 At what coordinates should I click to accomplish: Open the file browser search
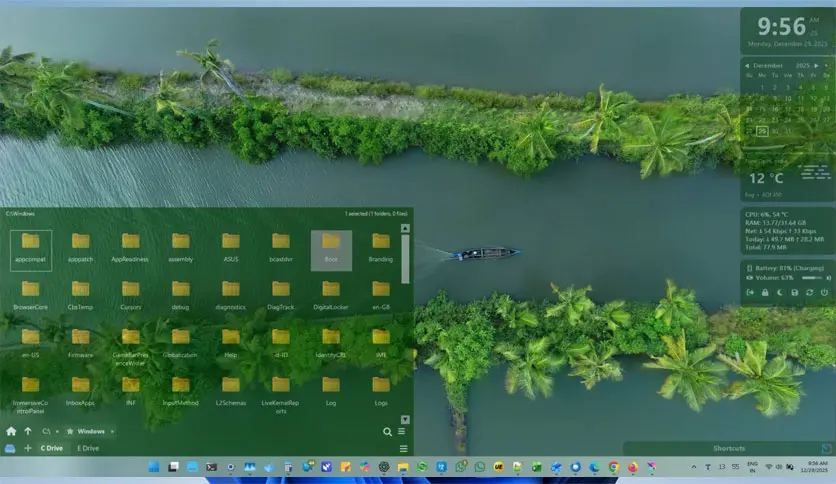pyautogui.click(x=388, y=432)
